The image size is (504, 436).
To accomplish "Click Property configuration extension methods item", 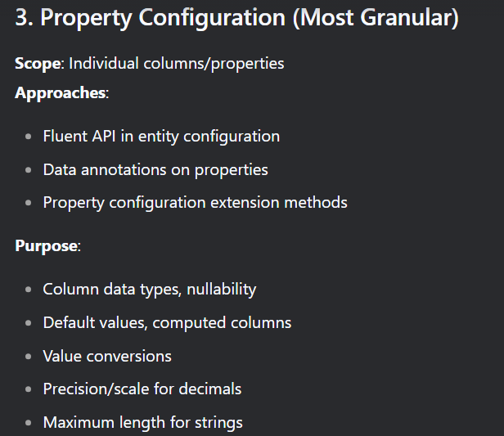I will (x=195, y=203).
